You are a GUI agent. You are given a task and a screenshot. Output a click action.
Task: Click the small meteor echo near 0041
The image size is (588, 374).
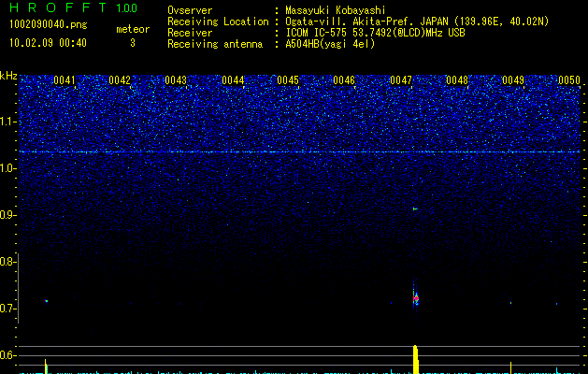[x=46, y=301]
